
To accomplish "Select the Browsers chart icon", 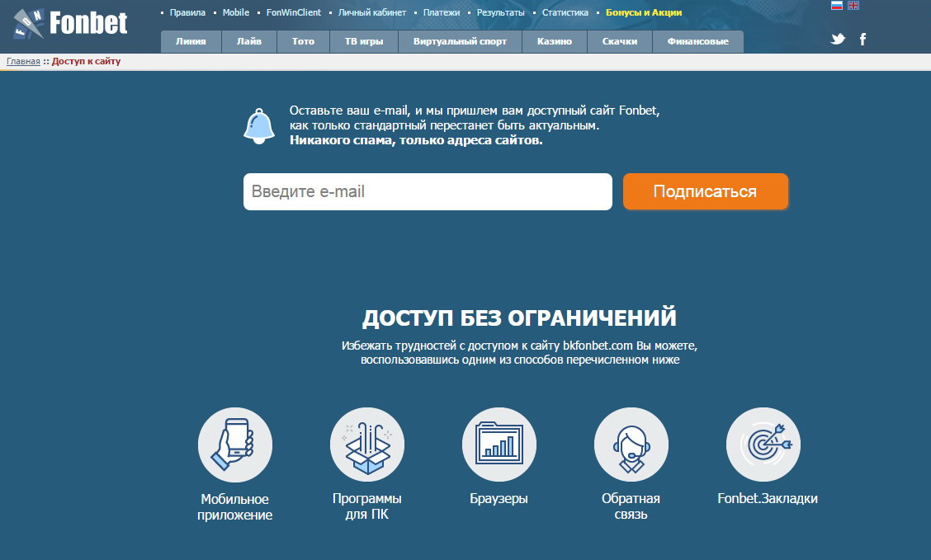I will [x=499, y=445].
